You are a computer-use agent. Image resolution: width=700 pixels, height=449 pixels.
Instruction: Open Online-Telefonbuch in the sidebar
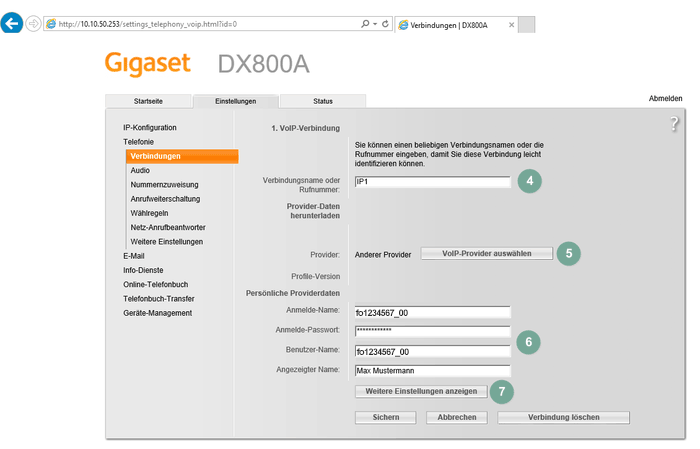(156, 285)
